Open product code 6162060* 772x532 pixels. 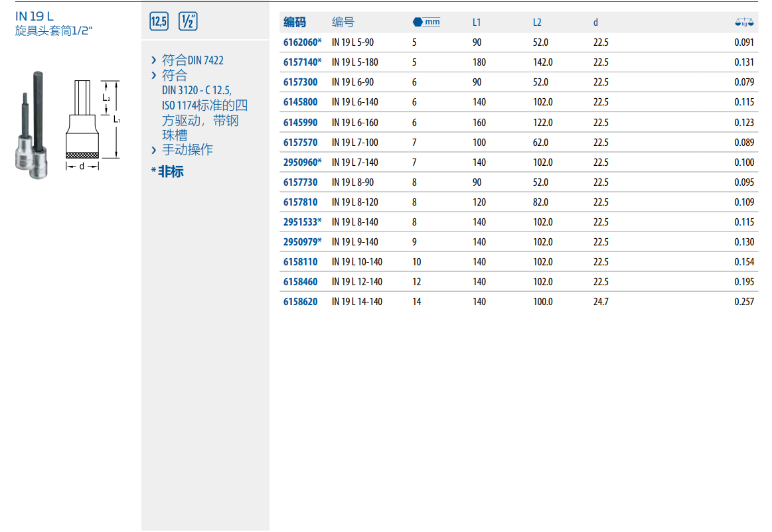pos(302,42)
